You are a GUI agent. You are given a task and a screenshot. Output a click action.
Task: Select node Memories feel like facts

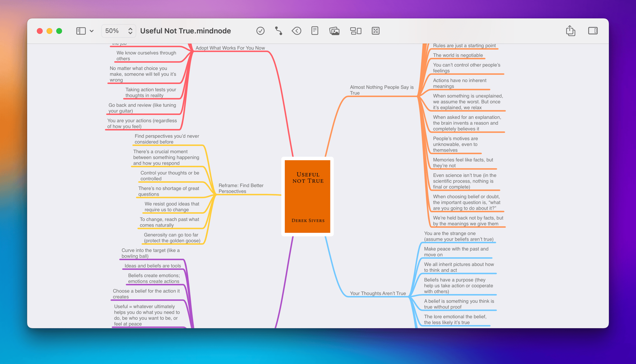click(x=463, y=163)
